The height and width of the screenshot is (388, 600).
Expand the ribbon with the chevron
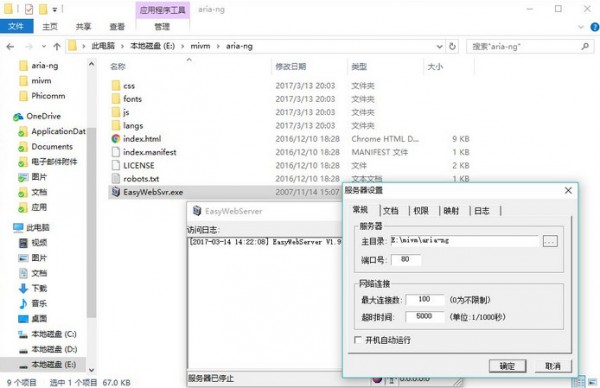pos(581,27)
